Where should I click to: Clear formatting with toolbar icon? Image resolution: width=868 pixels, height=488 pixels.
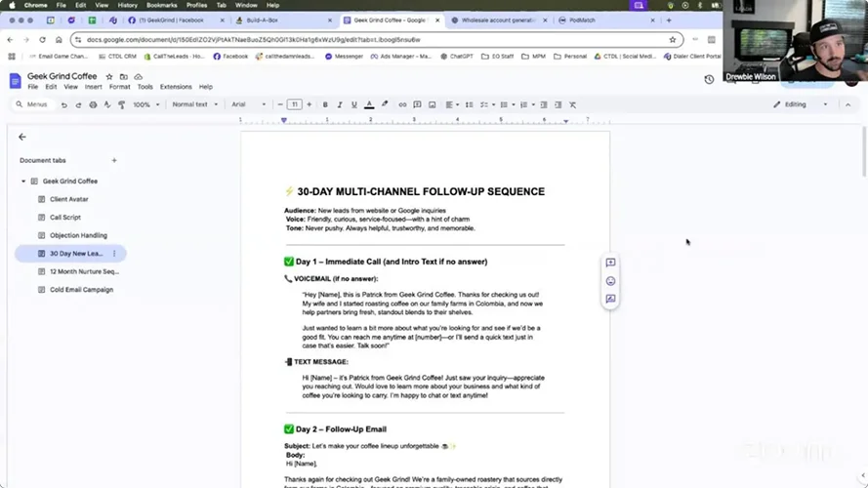(x=573, y=104)
